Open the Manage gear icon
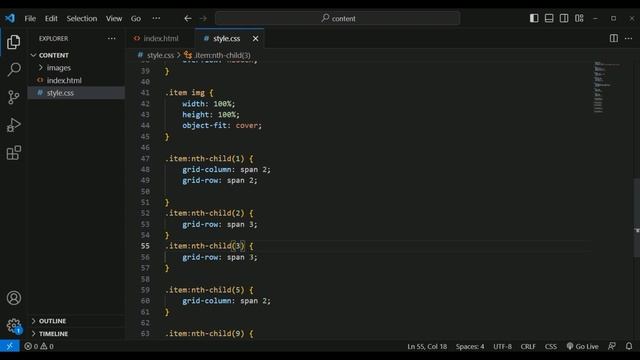This screenshot has width=640, height=360. [13, 326]
